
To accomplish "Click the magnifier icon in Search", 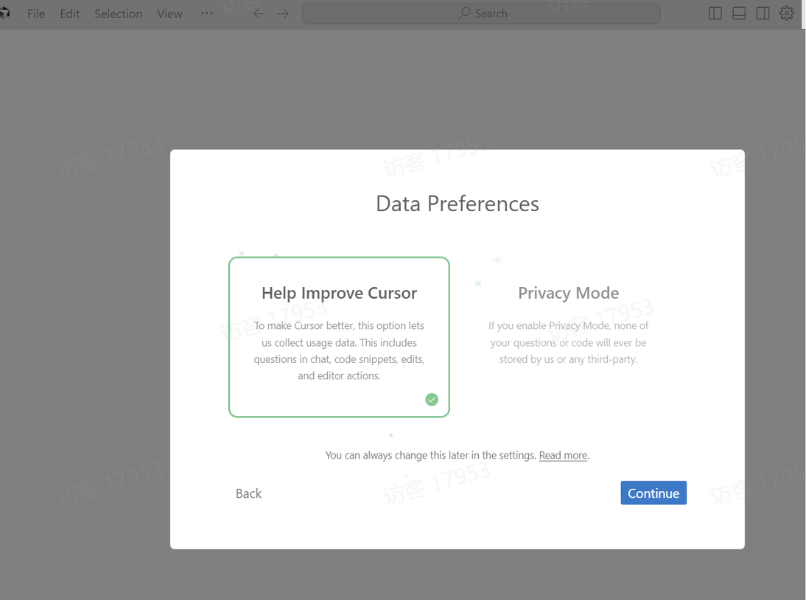I will (x=464, y=13).
